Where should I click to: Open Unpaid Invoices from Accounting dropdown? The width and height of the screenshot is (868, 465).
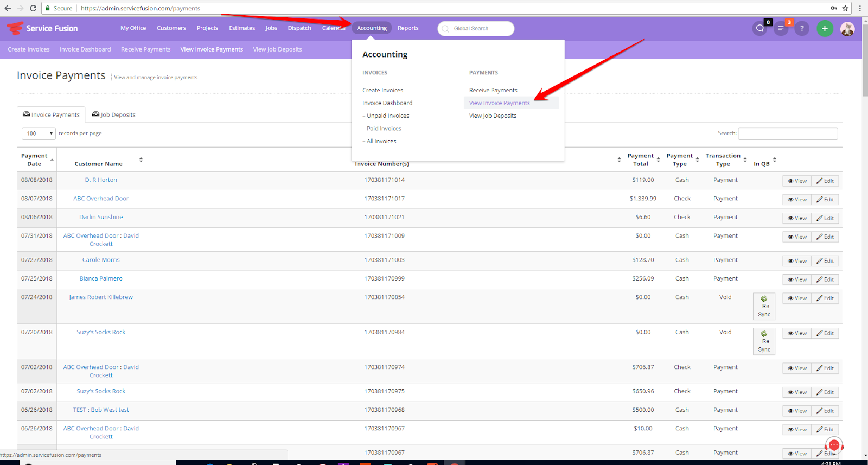coord(386,116)
